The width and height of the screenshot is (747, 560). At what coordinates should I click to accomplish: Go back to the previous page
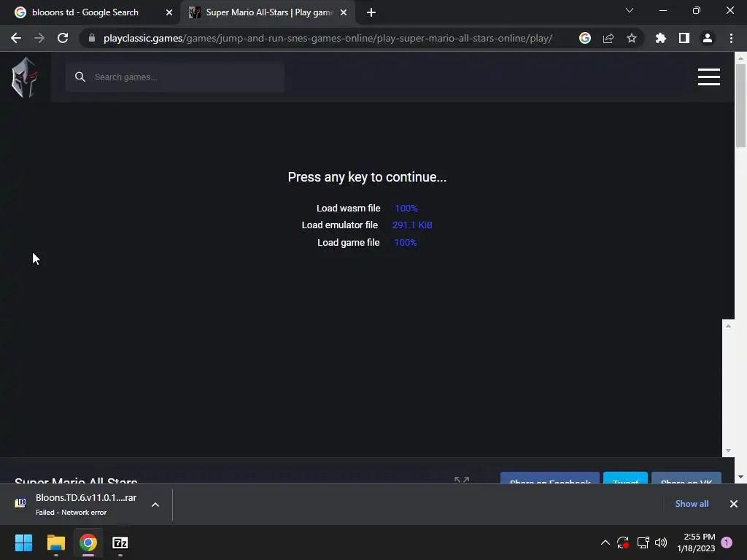pyautogui.click(x=16, y=38)
